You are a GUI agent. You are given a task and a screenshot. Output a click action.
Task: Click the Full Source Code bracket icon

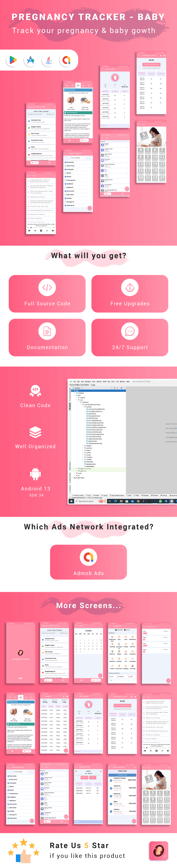(47, 287)
